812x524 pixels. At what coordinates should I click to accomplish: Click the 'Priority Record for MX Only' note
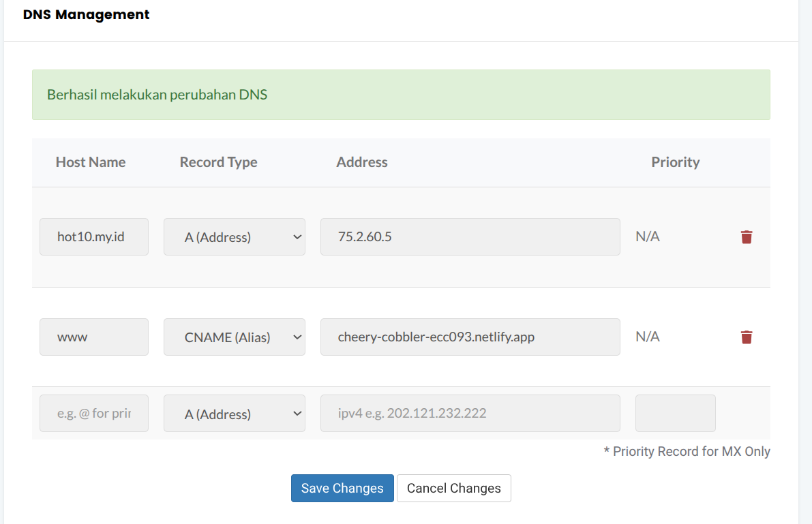point(687,452)
